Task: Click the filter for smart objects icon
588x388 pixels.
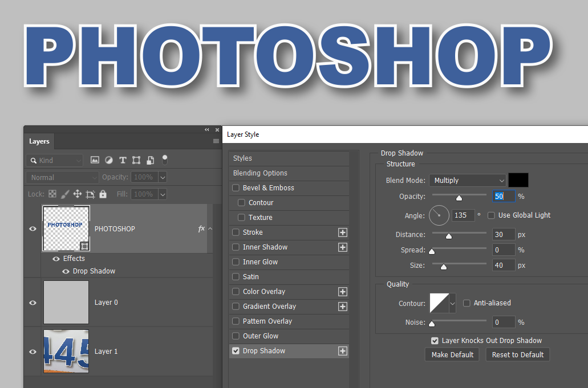Action: 150,160
